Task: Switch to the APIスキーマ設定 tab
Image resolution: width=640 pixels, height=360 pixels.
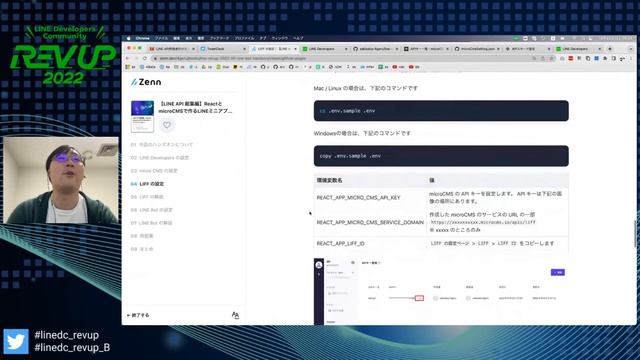Action: click(x=527, y=49)
